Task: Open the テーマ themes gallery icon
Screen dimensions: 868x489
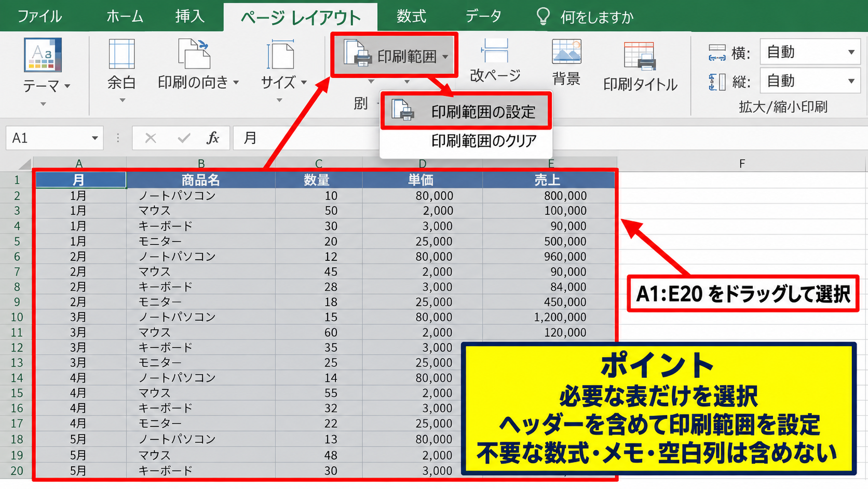Action: click(43, 55)
